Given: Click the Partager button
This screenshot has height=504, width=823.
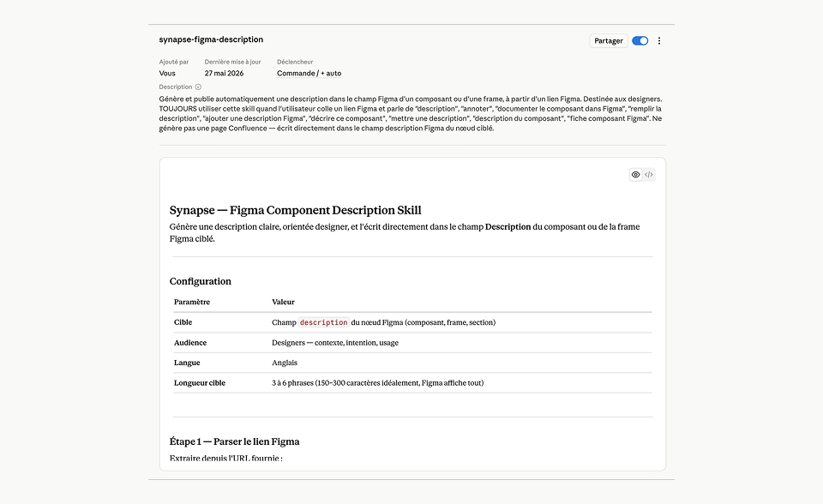Looking at the screenshot, I should [609, 41].
